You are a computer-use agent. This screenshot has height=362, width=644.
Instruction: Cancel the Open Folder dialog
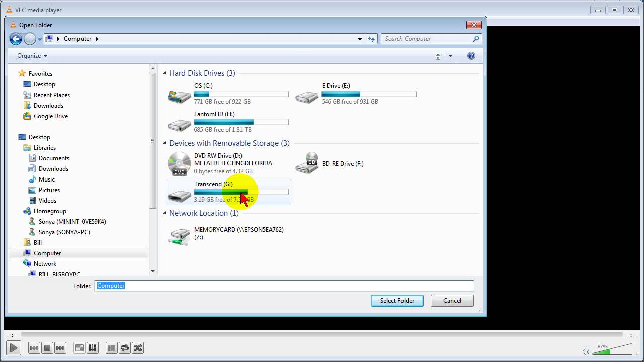(x=451, y=300)
